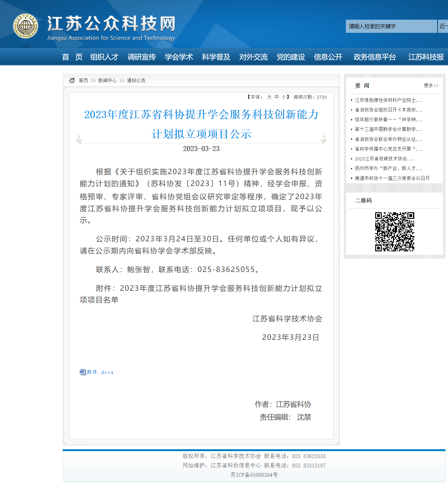Click the 责任编辑：沈禁 line

click(286, 417)
